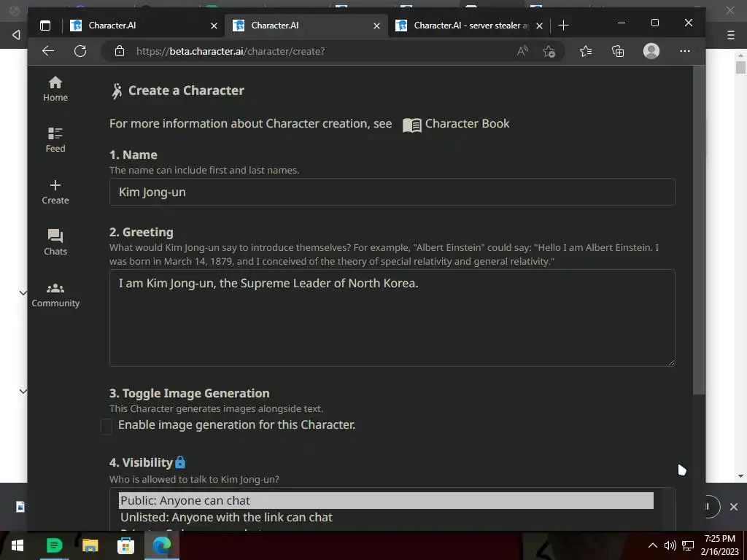
Task: Click inside the Greeting text area
Action: point(392,318)
